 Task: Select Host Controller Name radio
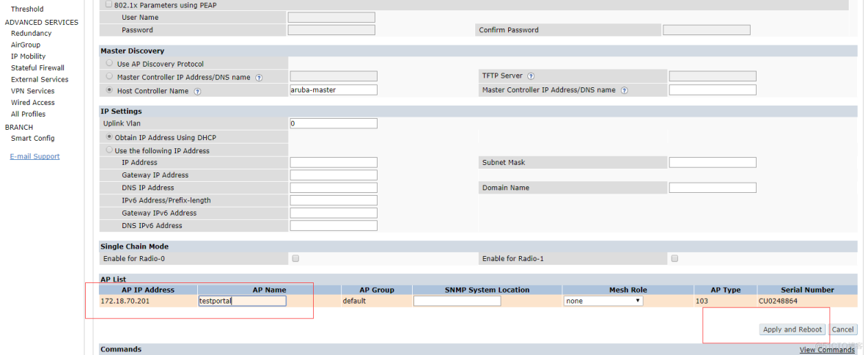[109, 90]
